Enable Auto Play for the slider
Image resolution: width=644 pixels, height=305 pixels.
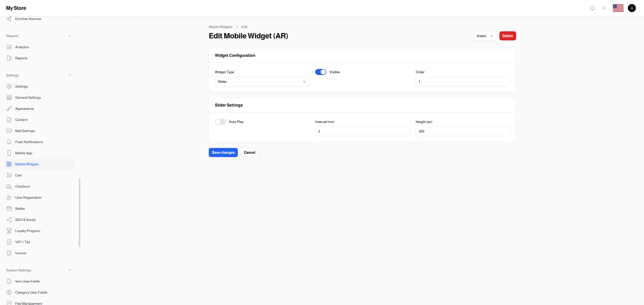[x=220, y=121]
